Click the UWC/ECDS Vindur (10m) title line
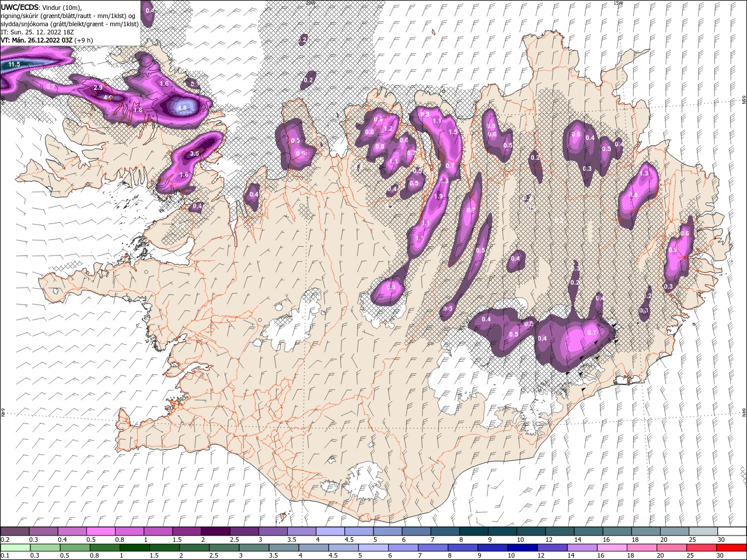Screen dimensions: 747x560 coord(41,7)
